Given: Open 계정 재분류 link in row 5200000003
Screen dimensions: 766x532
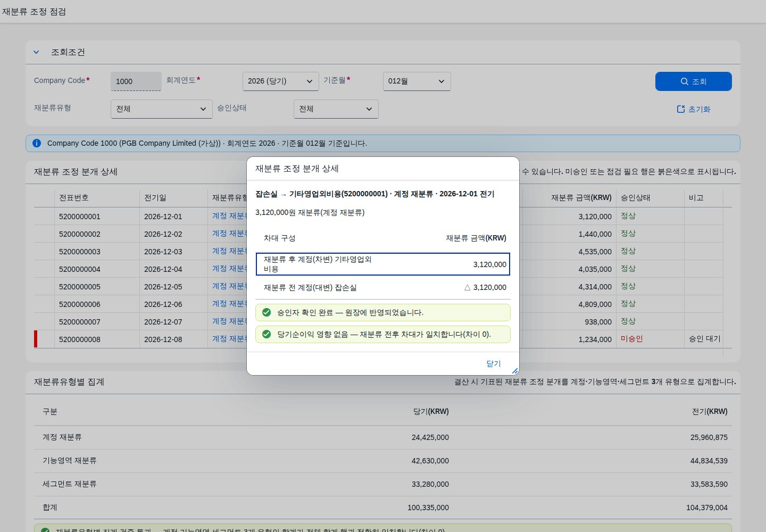Looking at the screenshot, I should pos(229,251).
